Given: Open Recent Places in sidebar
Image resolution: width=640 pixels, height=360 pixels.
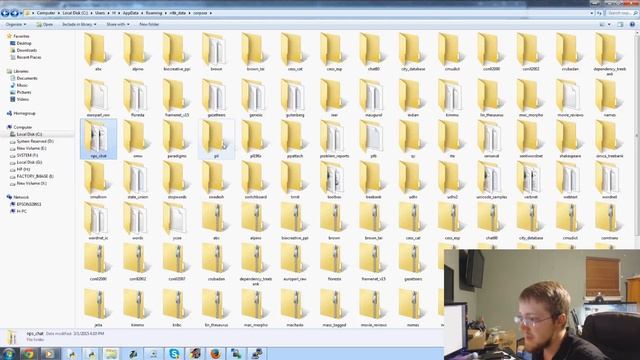Looking at the screenshot, I should click(x=26, y=57).
